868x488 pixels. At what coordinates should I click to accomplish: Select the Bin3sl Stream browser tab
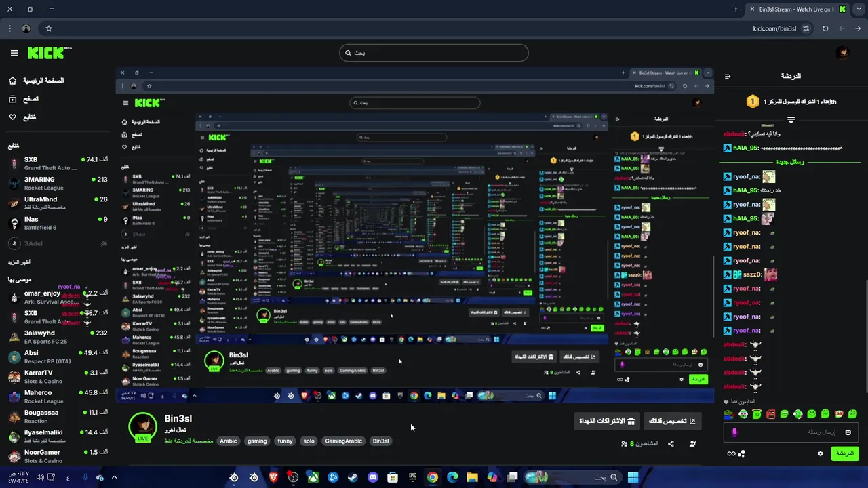[x=798, y=9]
